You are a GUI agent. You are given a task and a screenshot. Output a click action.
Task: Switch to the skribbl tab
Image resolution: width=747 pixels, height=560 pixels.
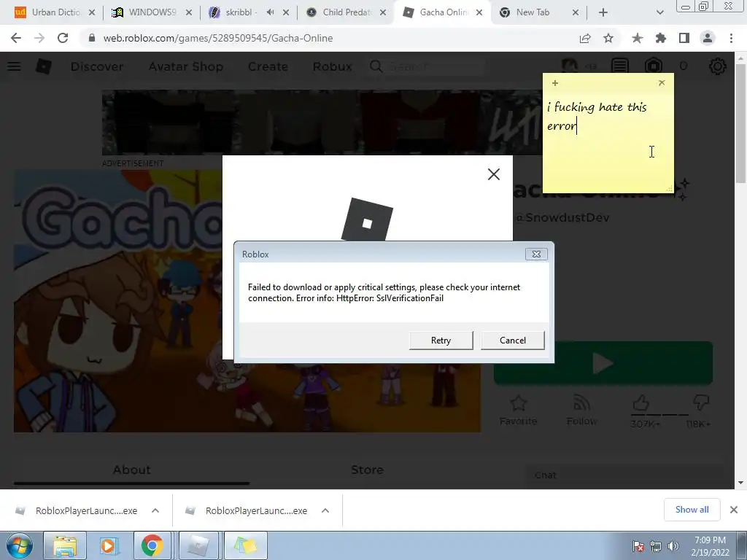tap(239, 12)
